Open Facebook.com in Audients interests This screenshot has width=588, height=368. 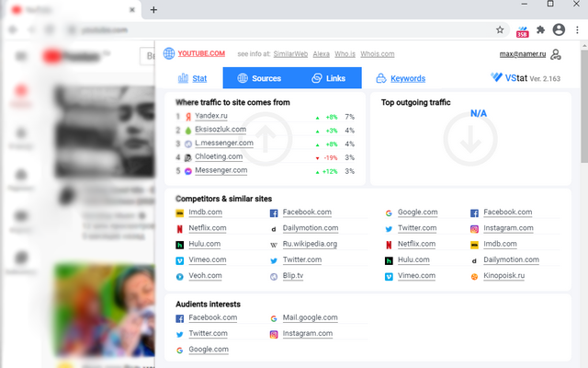212,317
